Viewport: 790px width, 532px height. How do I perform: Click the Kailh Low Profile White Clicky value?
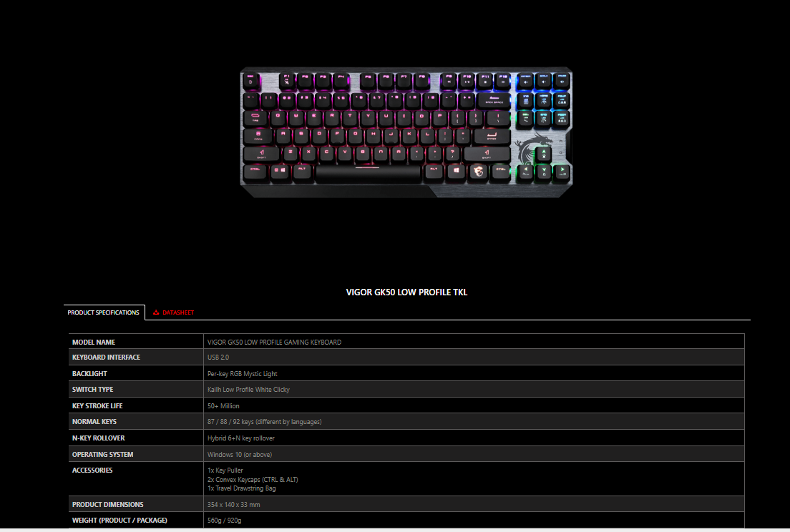248,390
